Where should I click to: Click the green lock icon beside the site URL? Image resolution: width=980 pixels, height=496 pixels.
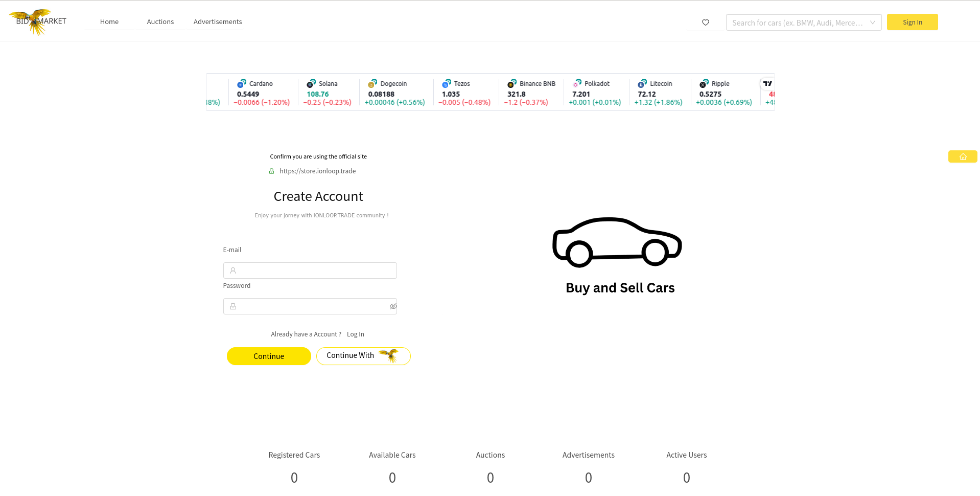(x=271, y=171)
